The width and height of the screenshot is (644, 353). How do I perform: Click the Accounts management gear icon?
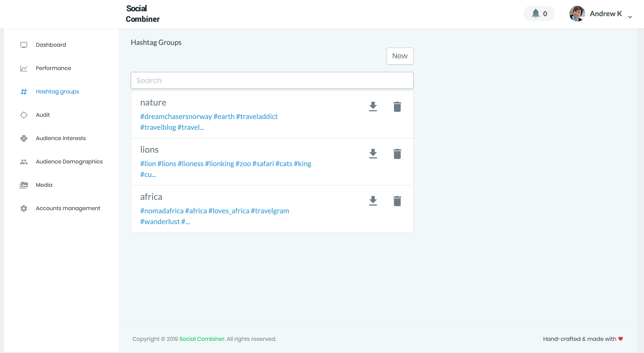click(24, 208)
